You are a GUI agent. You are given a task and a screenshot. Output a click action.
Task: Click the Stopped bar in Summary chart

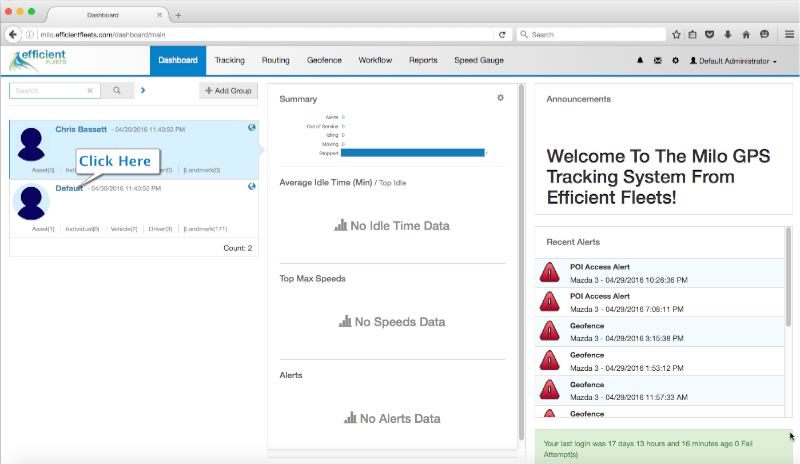[413, 153]
